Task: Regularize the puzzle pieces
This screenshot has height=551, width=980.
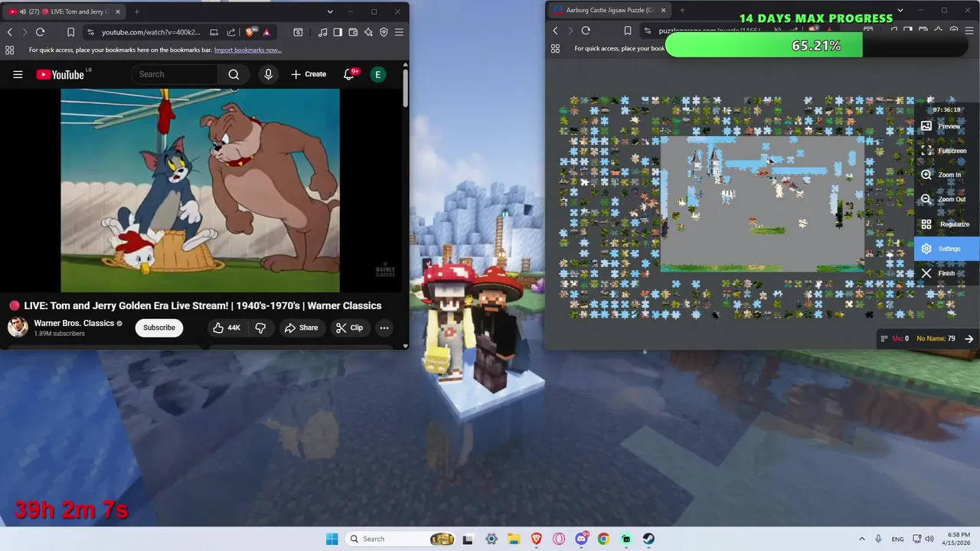Action: (x=946, y=224)
